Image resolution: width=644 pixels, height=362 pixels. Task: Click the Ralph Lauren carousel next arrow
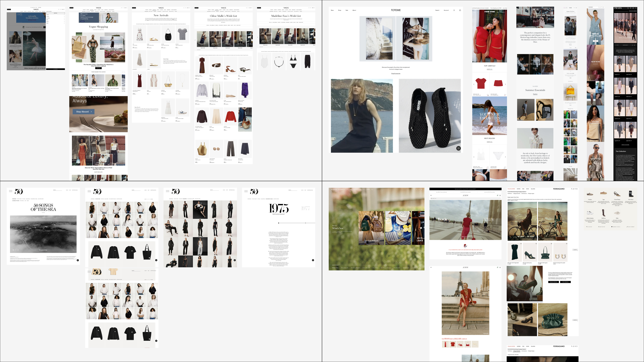click(421, 228)
